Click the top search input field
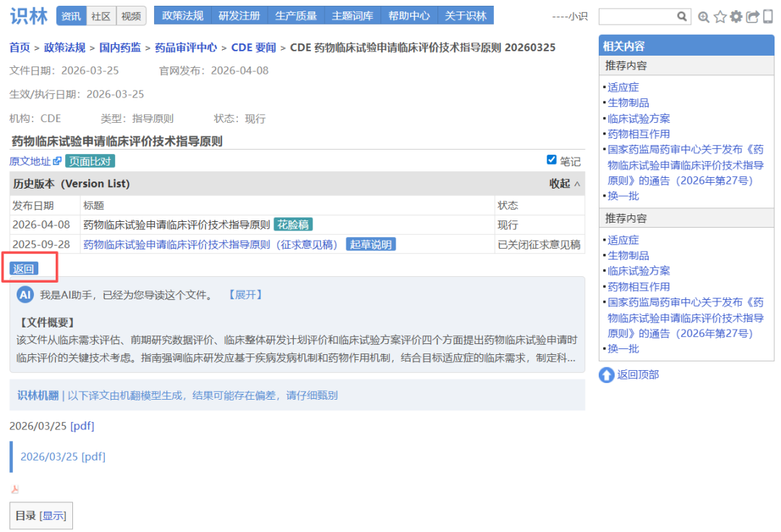781x532 pixels. [636, 16]
